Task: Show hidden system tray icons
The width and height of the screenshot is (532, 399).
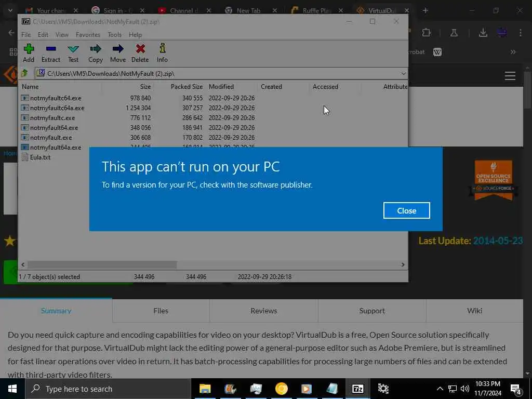Action: point(440,389)
